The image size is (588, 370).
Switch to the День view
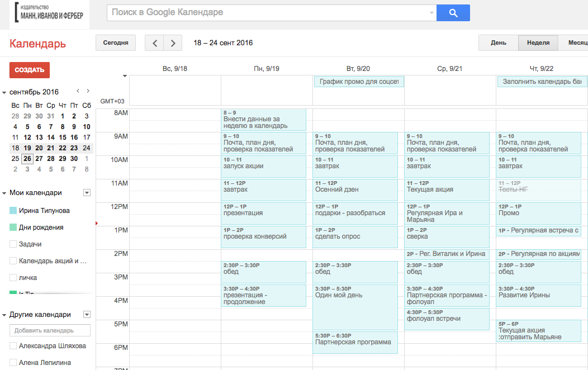click(x=499, y=43)
